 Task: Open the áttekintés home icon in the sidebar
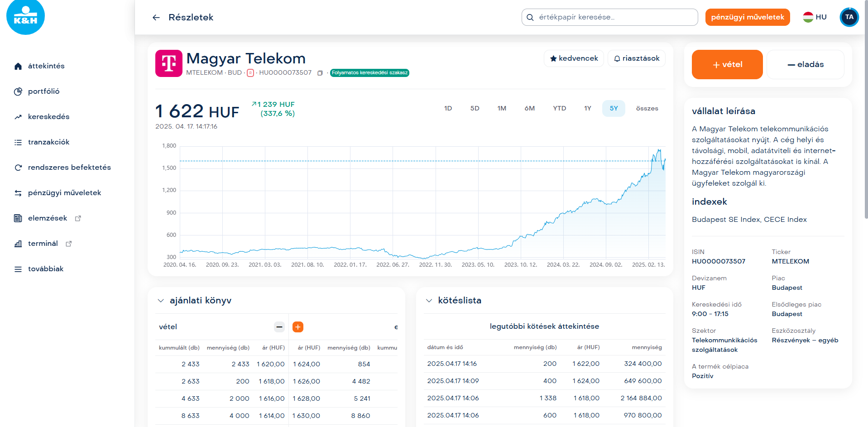(x=18, y=66)
